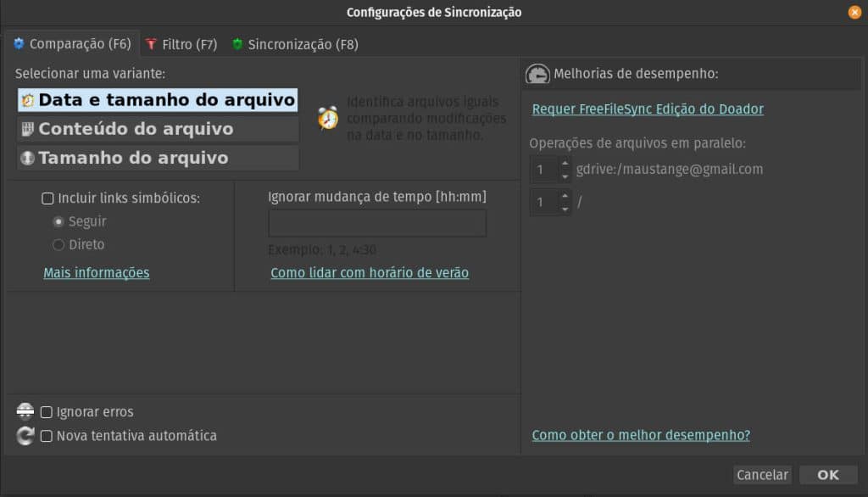
Task: Click the file icon beside Conteúdo do arquivo
Action: [27, 128]
